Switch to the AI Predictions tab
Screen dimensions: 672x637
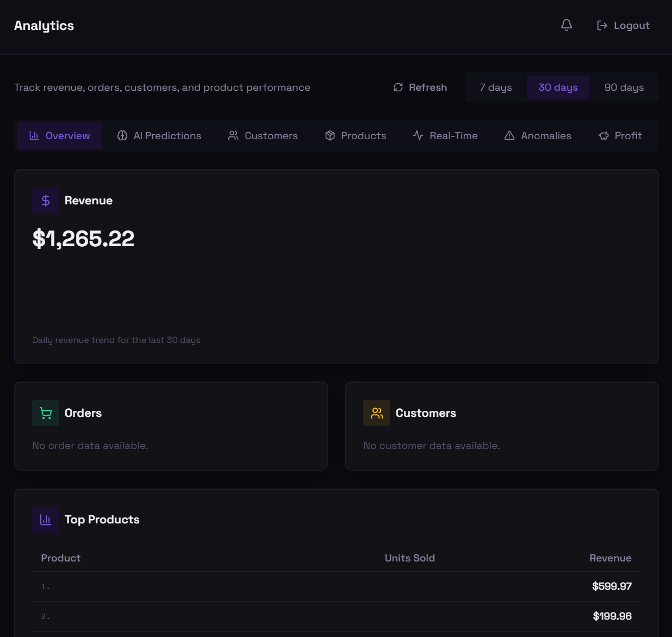[159, 135]
